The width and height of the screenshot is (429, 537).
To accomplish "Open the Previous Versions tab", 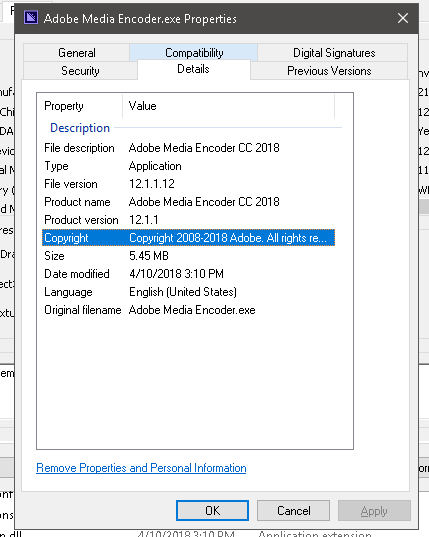I will point(329,71).
